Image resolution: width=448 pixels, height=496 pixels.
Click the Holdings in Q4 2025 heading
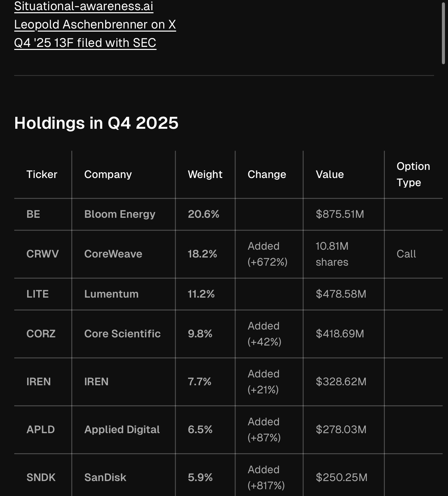[x=96, y=123]
